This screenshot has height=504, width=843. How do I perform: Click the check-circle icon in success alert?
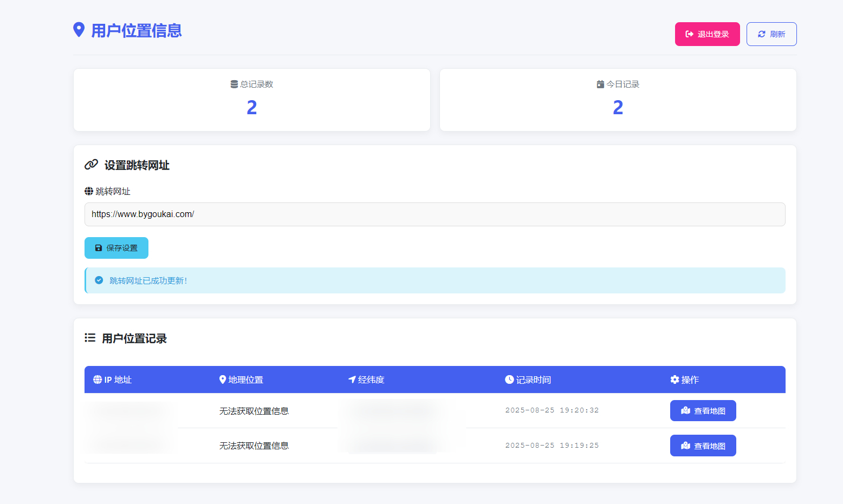99,280
